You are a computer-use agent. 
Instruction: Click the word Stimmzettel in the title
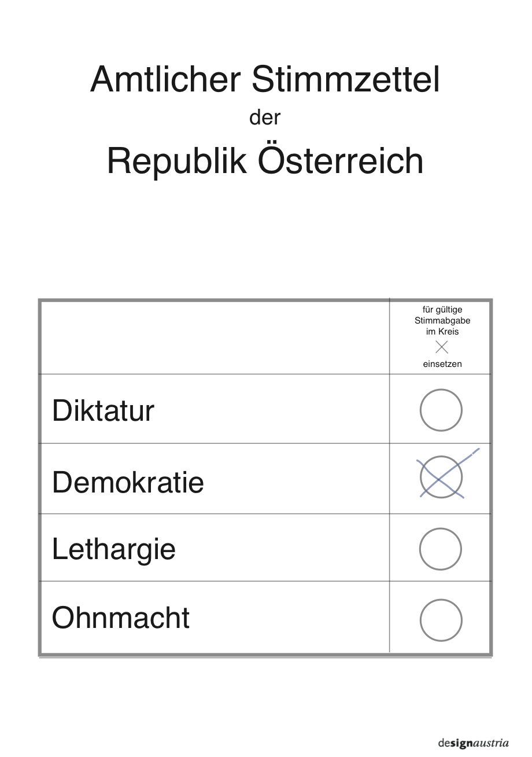346,79
